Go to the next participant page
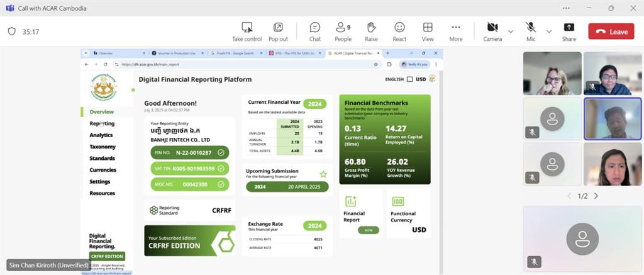This screenshot has height=275, width=644. pyautogui.click(x=596, y=196)
